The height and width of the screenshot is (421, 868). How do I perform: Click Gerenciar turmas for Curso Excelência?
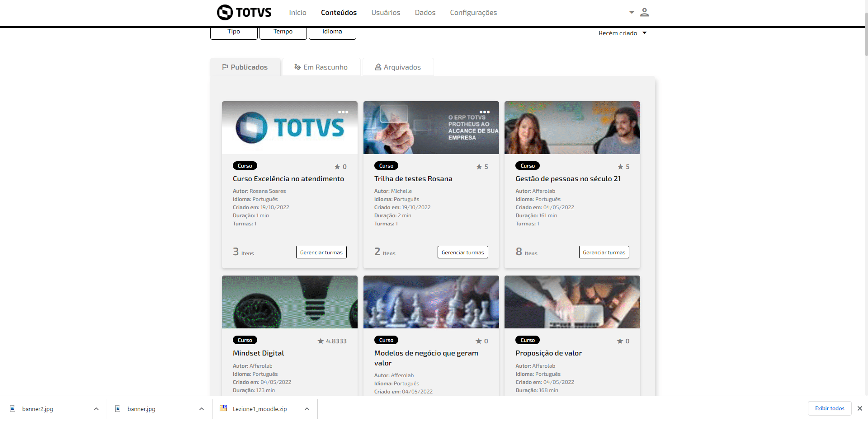[x=321, y=252]
